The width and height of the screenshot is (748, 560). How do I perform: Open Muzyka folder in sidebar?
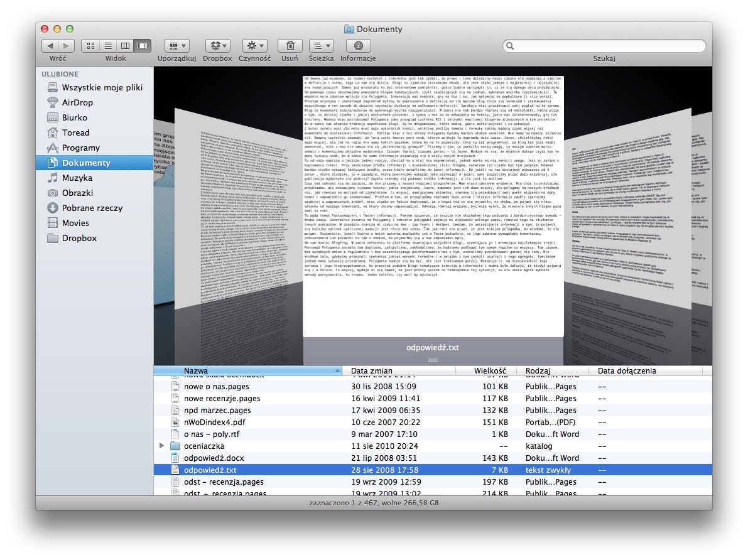click(77, 178)
